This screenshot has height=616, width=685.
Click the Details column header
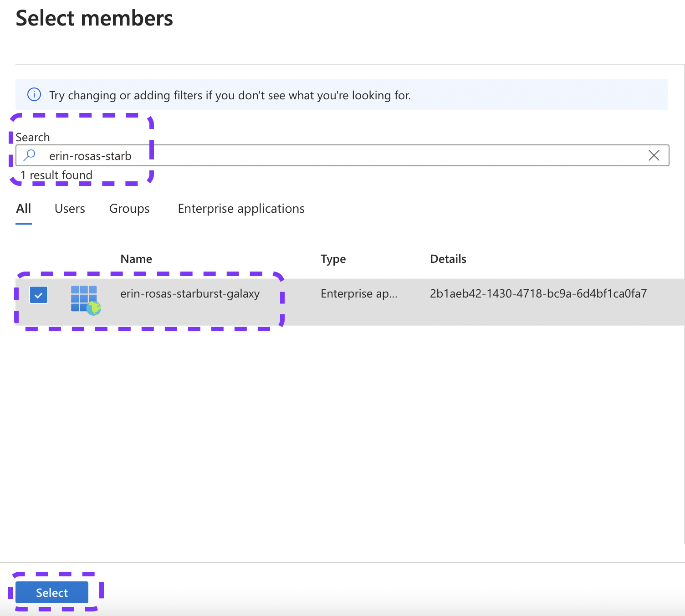click(x=448, y=259)
